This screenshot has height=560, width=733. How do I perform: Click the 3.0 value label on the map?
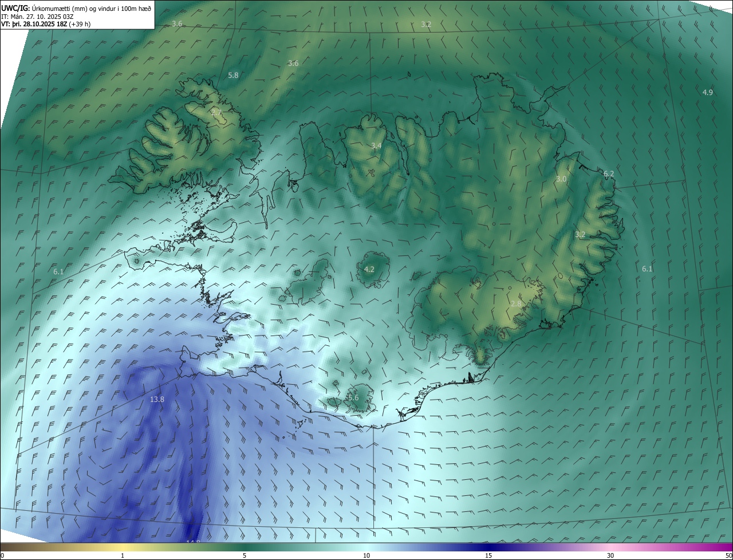pos(561,179)
